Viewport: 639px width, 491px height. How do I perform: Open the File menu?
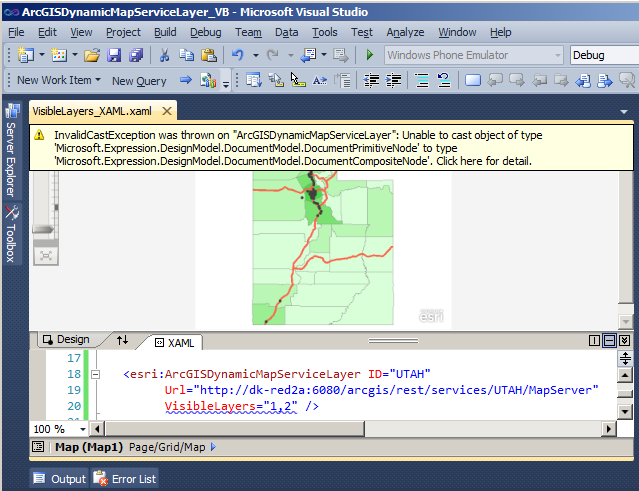[x=16, y=32]
